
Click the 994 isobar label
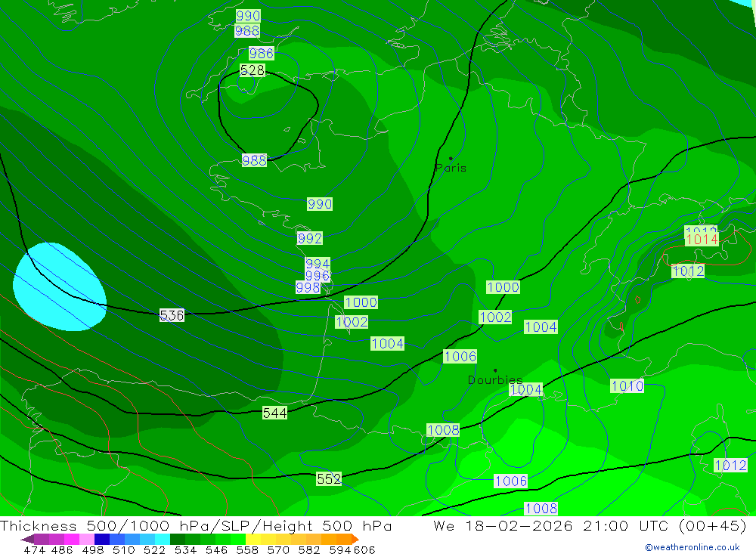coord(318,264)
